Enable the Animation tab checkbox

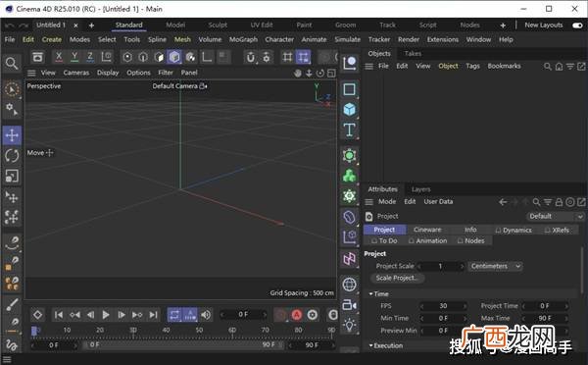(412, 240)
